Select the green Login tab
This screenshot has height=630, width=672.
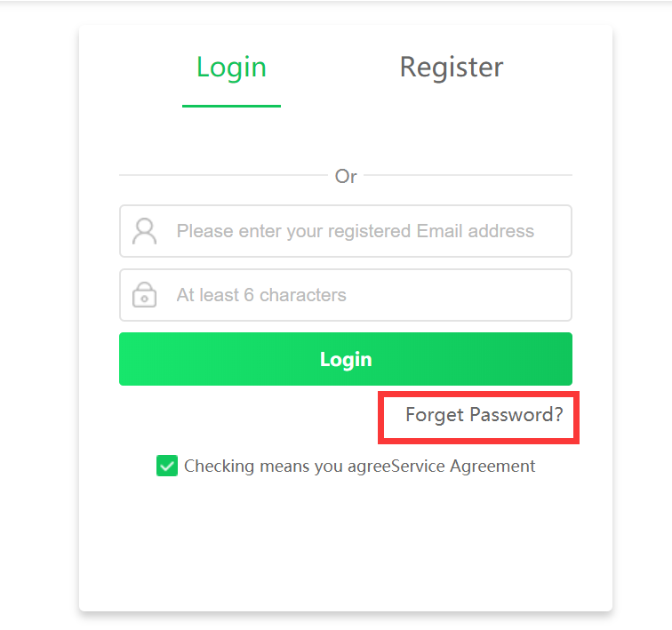(231, 68)
